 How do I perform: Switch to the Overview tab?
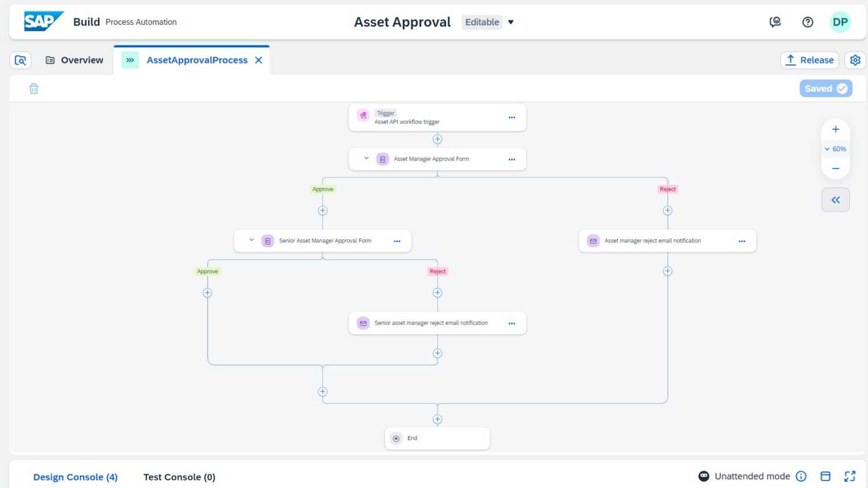click(x=75, y=60)
